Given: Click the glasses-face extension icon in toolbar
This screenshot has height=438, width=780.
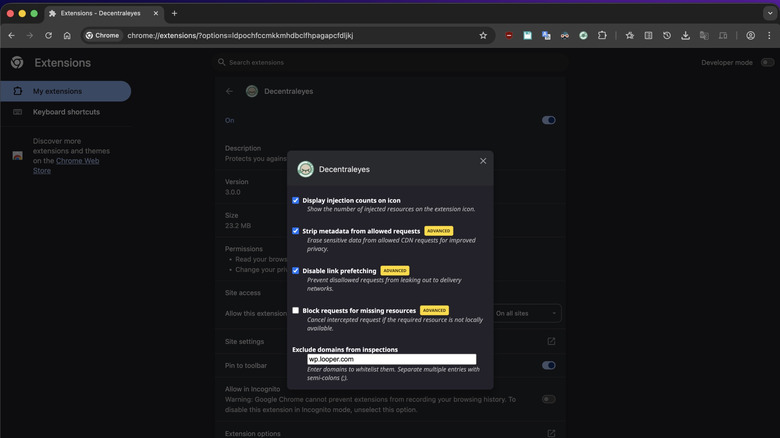Looking at the screenshot, I should tap(565, 35).
